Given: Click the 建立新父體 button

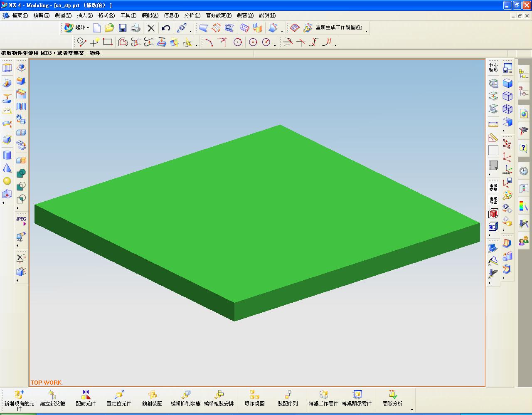Looking at the screenshot, I should tap(52, 398).
